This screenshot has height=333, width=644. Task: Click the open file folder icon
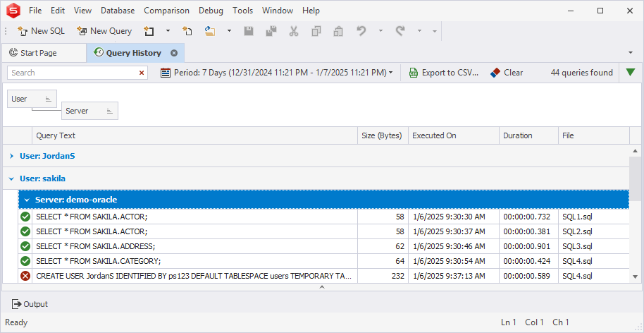point(210,31)
